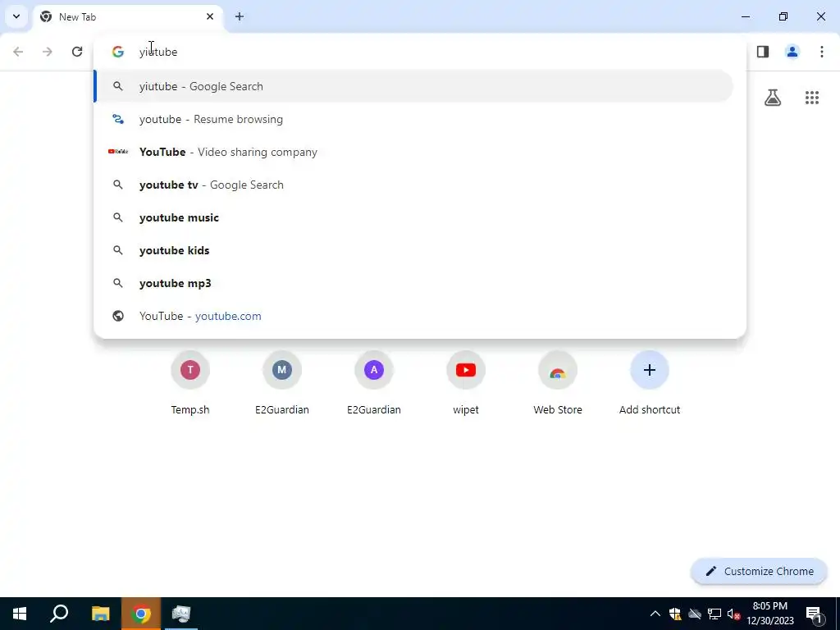This screenshot has width=840, height=630.
Task: Open the Temp.sh shortcut
Action: point(190,384)
